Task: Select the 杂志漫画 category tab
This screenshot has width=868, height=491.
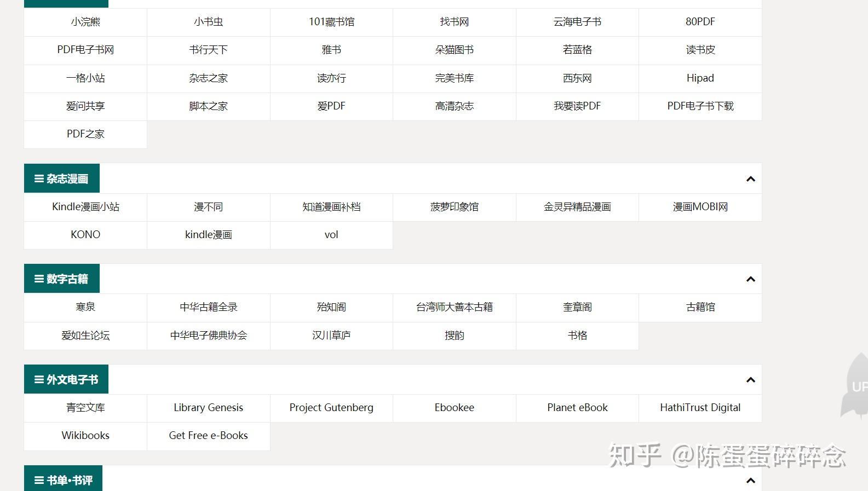Action: 62,178
